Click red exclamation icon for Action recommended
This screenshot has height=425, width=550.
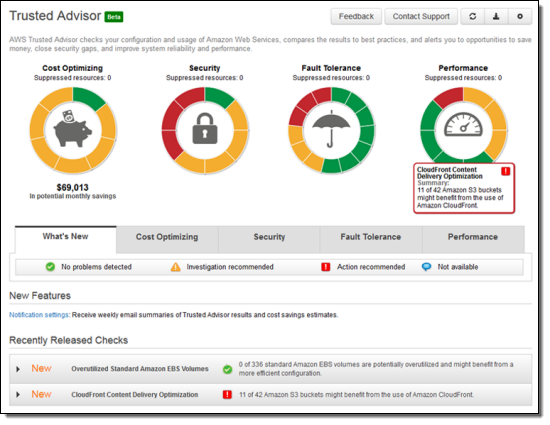[326, 267]
